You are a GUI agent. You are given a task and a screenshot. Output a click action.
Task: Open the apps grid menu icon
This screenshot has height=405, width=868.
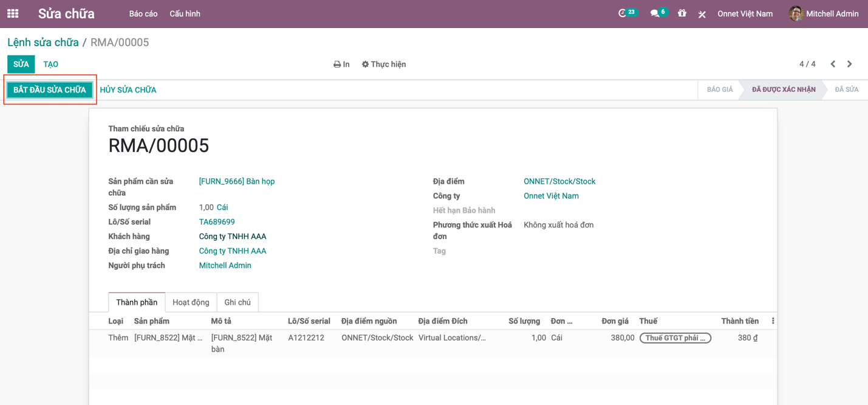pyautogui.click(x=13, y=13)
